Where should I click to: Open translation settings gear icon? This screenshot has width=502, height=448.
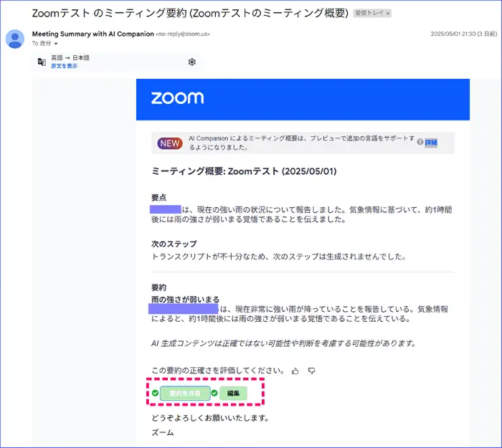(x=191, y=62)
